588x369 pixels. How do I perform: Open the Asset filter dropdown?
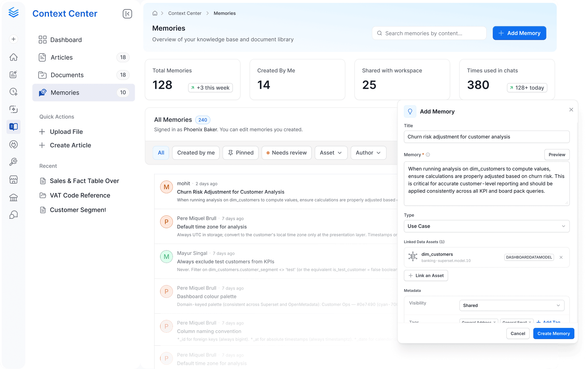(x=331, y=153)
